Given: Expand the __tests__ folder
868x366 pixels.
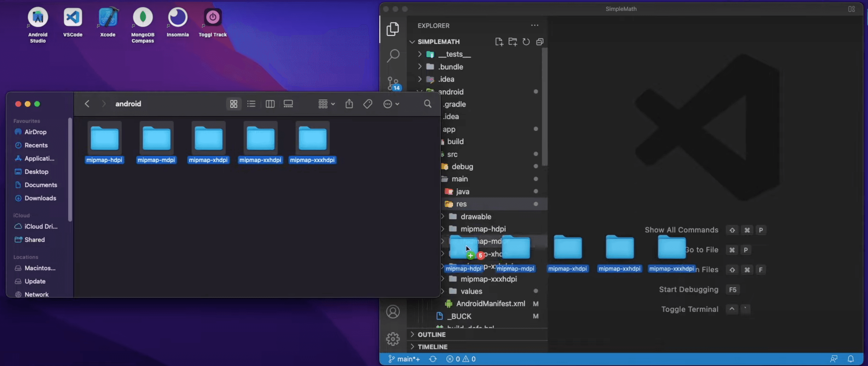Looking at the screenshot, I should point(454,54).
